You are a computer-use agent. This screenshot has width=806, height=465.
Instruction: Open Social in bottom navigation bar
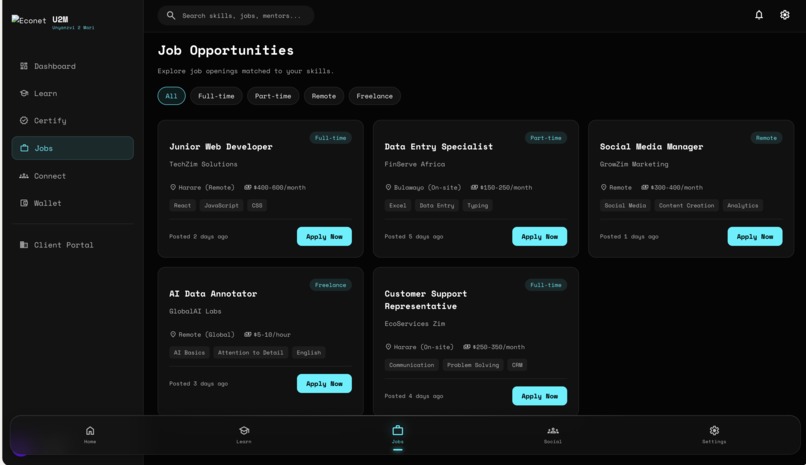tap(553, 434)
